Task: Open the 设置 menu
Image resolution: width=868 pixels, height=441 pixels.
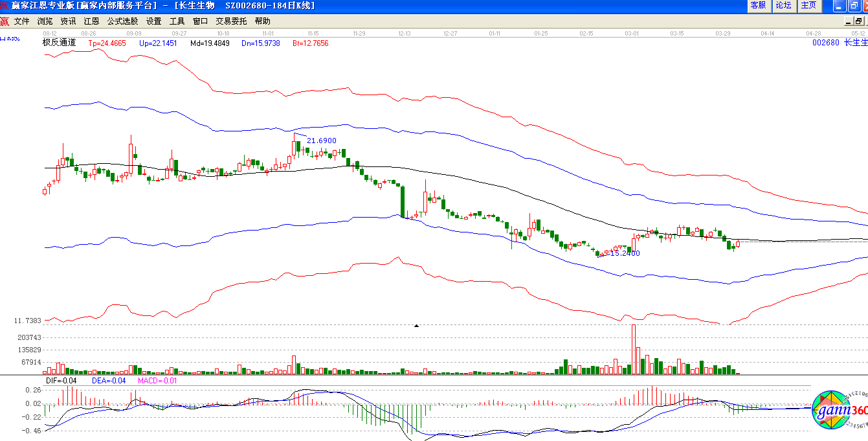Action: [x=154, y=21]
